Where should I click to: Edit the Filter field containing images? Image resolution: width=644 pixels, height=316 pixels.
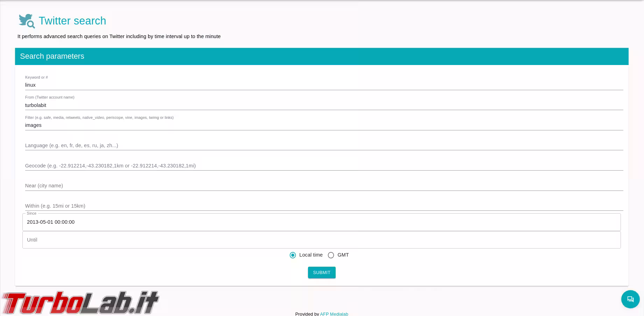pos(324,125)
